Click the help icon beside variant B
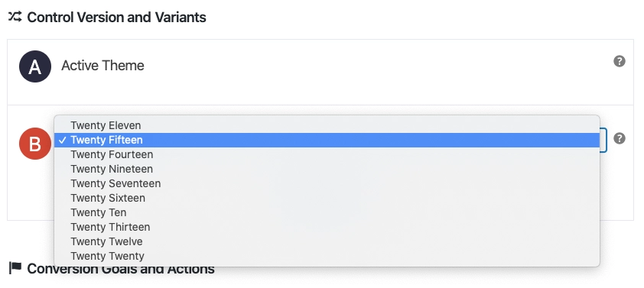This screenshot has width=644, height=288. click(x=620, y=139)
